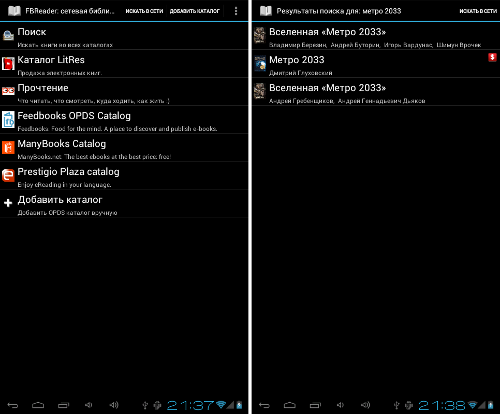The width and height of the screenshot is (500, 414).
Task: Open Prestigio Plaza catalog entry
Action: click(124, 176)
